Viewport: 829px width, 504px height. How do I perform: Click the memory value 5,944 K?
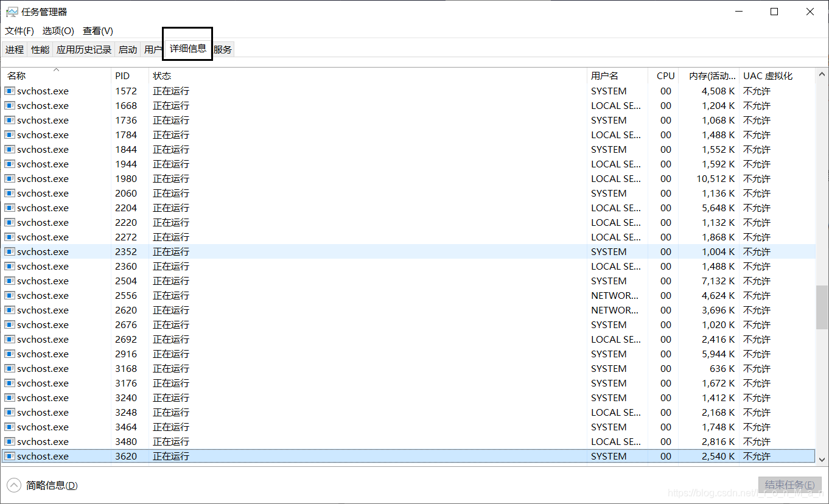click(718, 354)
